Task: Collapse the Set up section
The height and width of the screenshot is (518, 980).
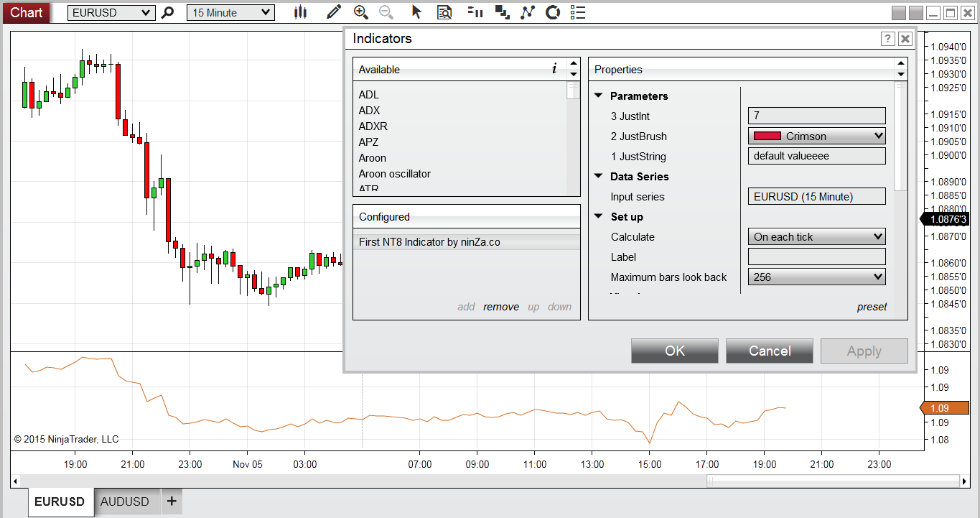Action: point(599,216)
